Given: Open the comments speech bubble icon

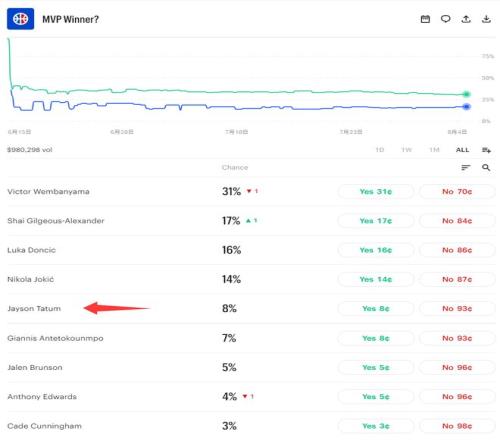Looking at the screenshot, I should [446, 19].
